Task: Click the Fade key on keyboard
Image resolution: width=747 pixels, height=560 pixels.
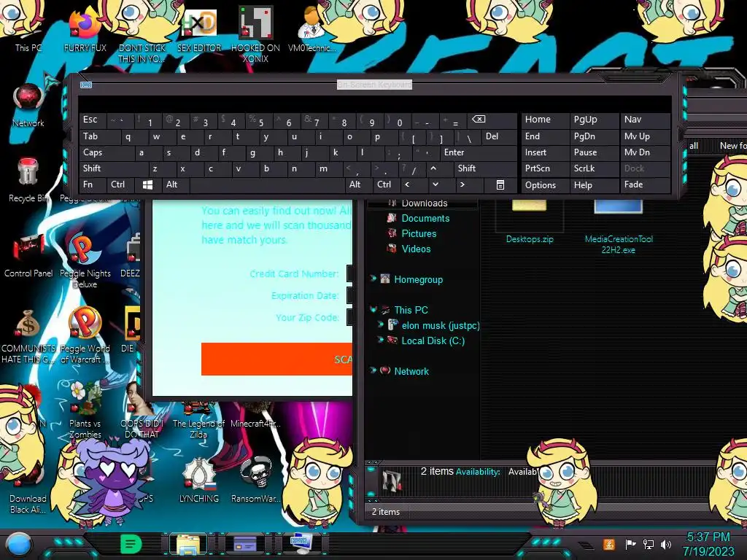Action: coord(645,184)
